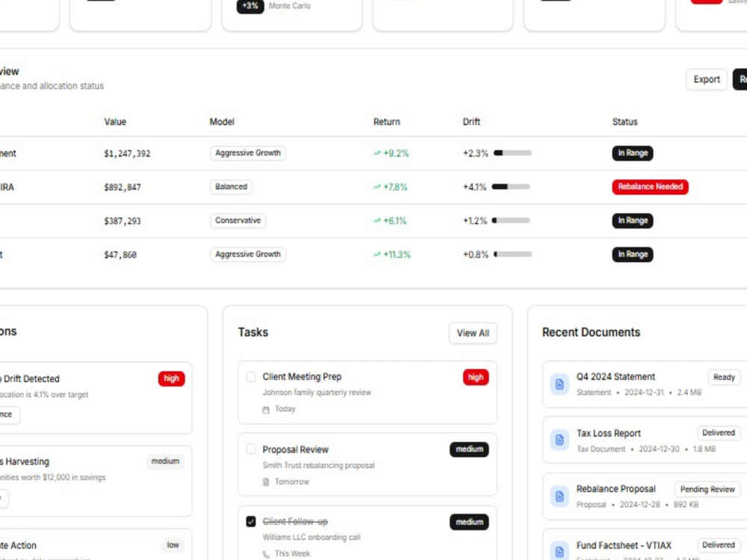Click the medium badge on Client Follow-up

(x=469, y=522)
